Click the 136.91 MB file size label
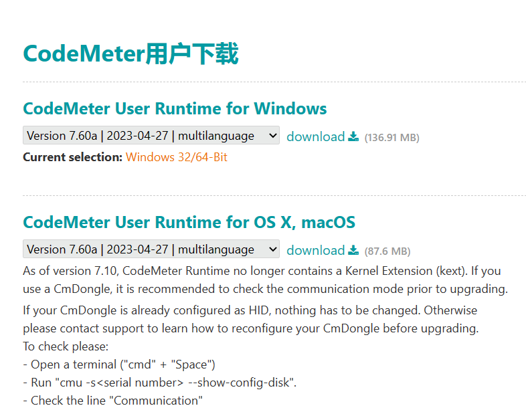 [391, 138]
